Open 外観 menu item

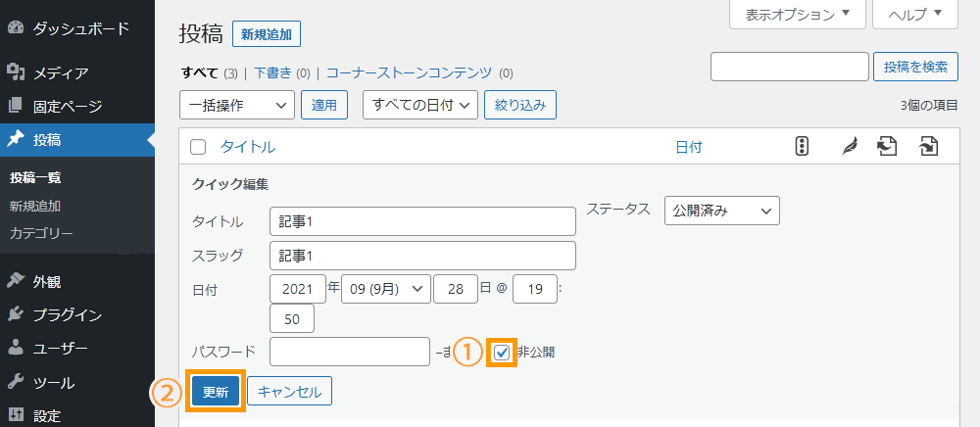(47, 281)
